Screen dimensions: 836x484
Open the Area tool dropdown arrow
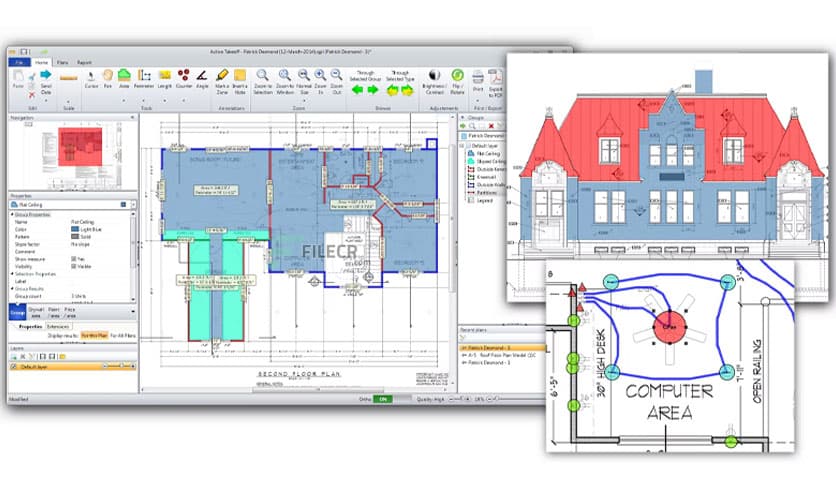pos(124,100)
